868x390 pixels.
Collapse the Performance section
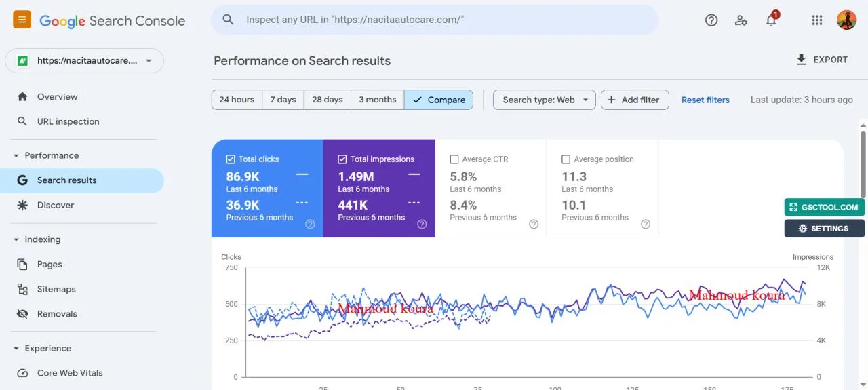click(16, 155)
